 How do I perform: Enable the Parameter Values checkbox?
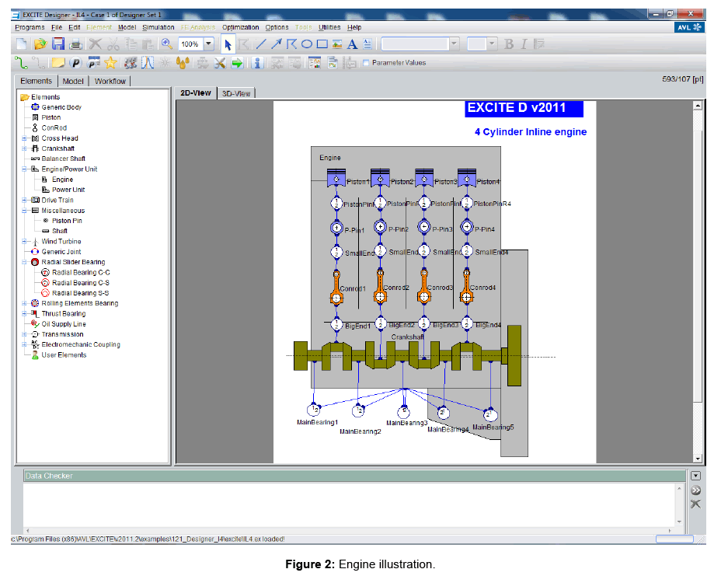366,63
